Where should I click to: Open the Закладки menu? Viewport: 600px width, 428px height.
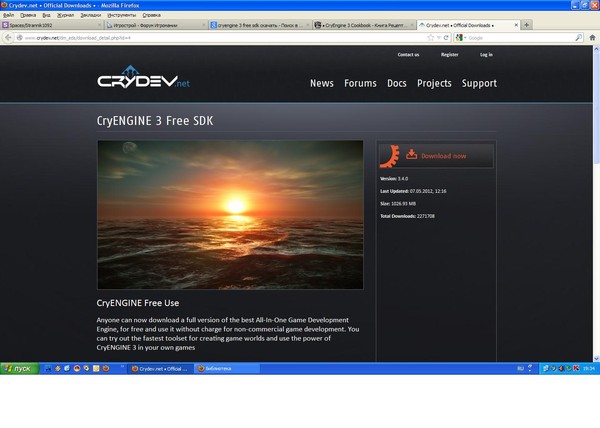coord(91,15)
